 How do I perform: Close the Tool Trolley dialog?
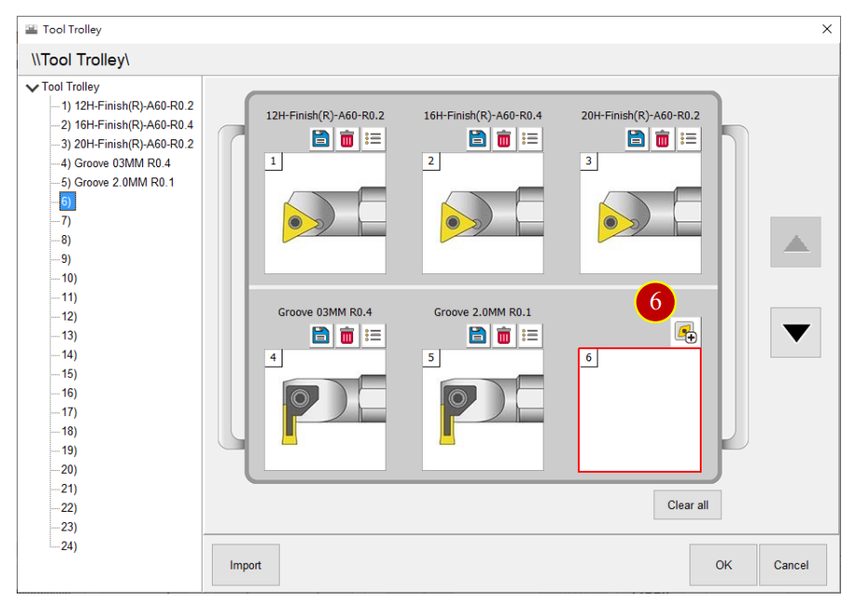[x=827, y=29]
